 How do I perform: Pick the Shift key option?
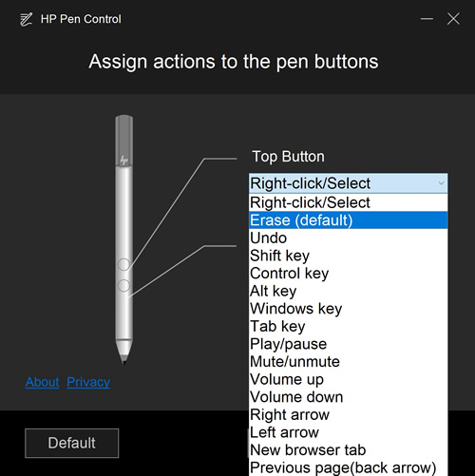[x=349, y=256]
